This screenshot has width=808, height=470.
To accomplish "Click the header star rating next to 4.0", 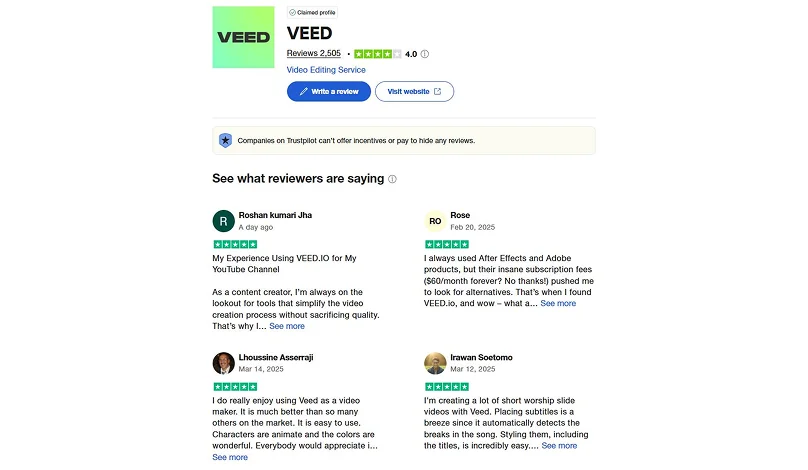I will click(x=377, y=54).
